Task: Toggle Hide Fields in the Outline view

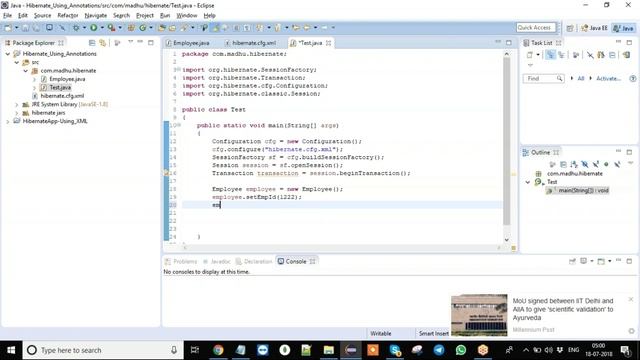Action: (584, 164)
